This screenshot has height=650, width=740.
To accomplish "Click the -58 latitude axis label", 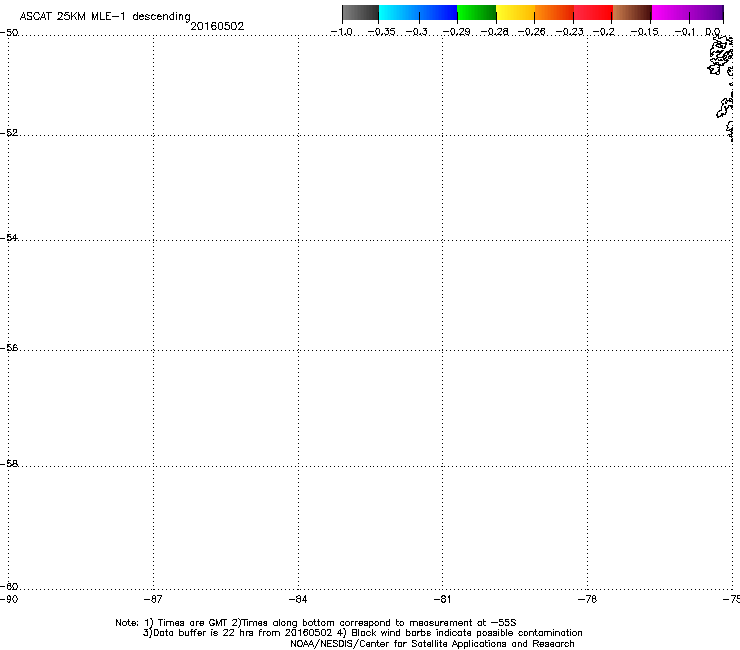I will coord(9,464).
